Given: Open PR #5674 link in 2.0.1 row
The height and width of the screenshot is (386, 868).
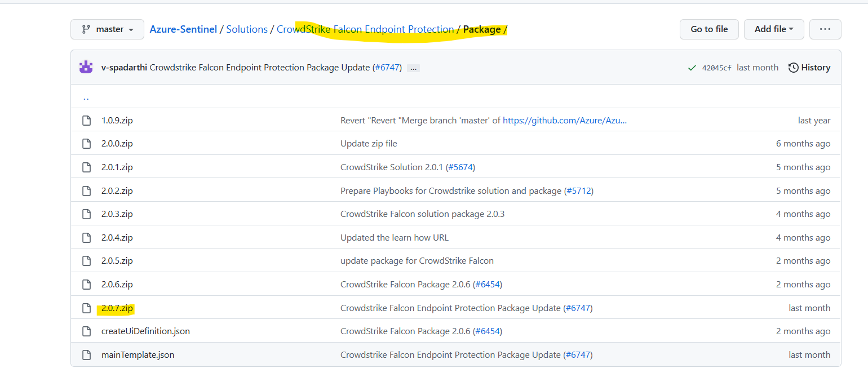Looking at the screenshot, I should click(x=462, y=167).
